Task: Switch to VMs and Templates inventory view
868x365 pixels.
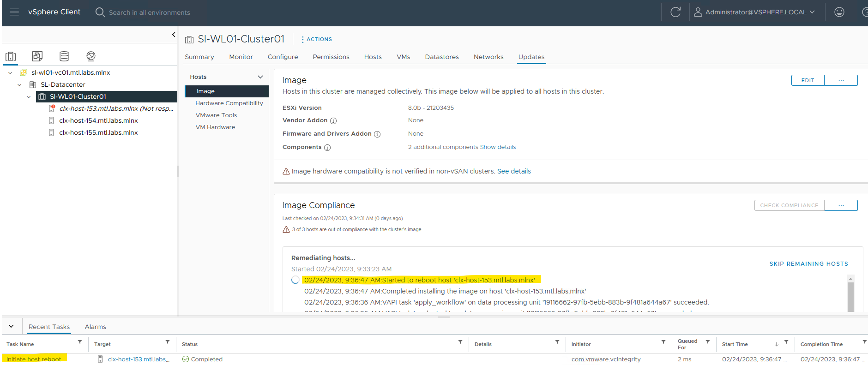Action: tap(37, 56)
